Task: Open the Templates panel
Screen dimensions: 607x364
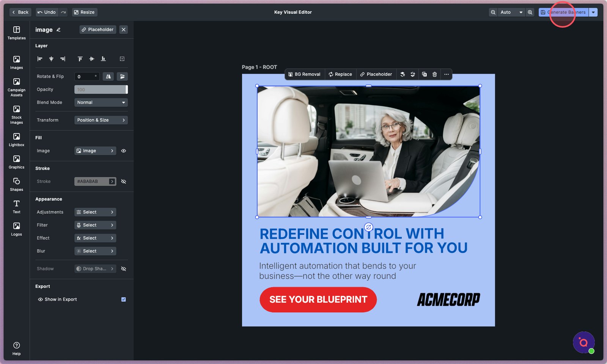Action: coord(17,33)
